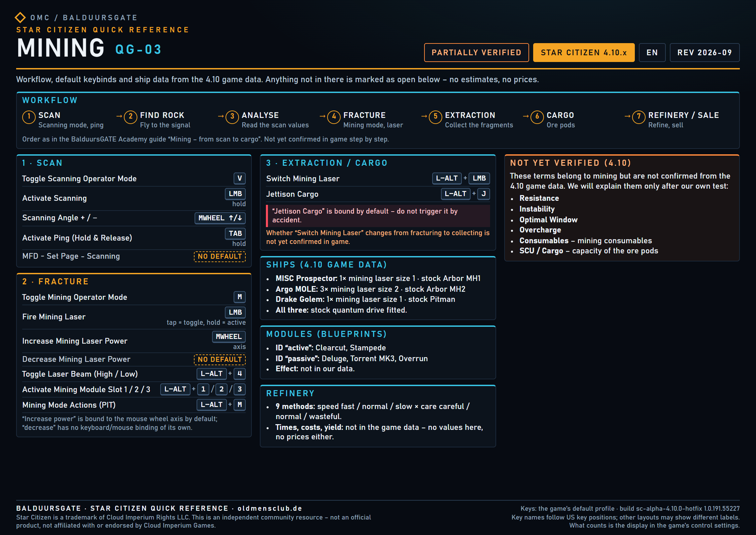Click the L-ALT key in Jettison Cargo row

[x=456, y=194]
